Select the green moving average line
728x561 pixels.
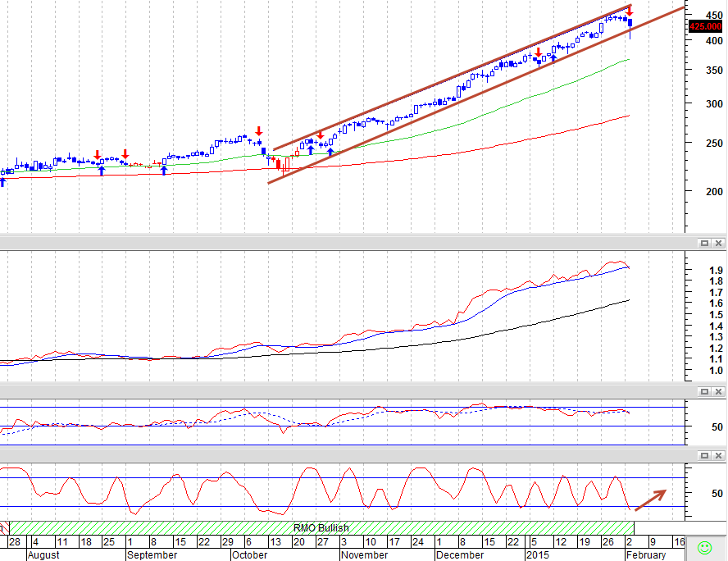[511, 103]
